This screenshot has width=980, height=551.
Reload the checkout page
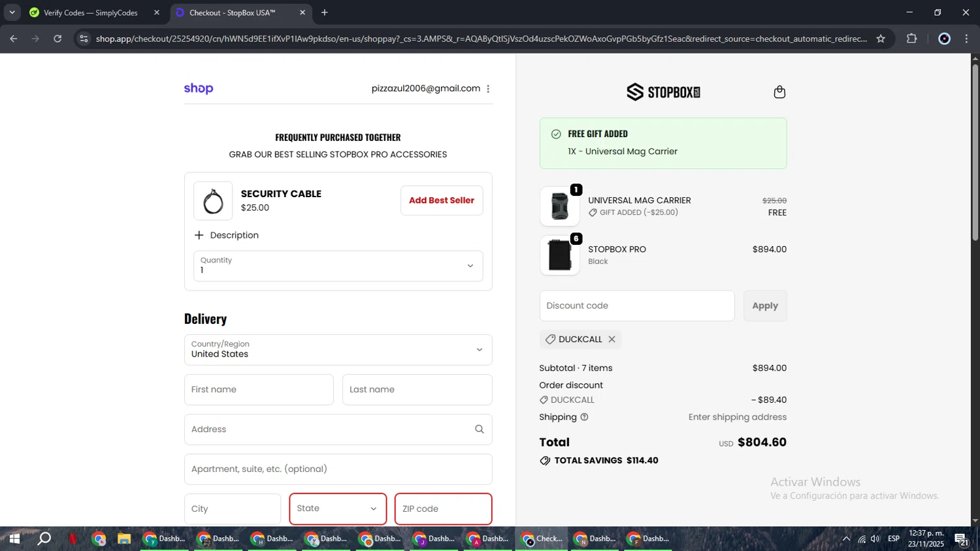point(57,39)
